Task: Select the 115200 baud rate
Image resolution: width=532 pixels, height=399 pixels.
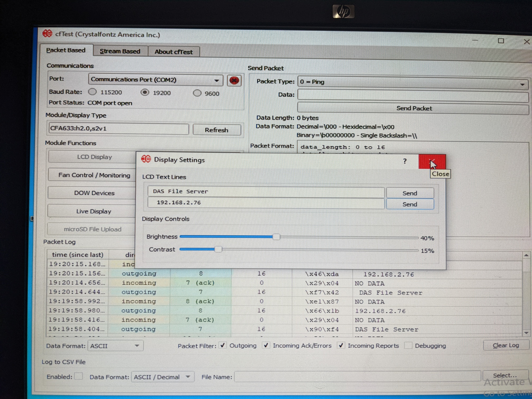Action: (x=92, y=92)
